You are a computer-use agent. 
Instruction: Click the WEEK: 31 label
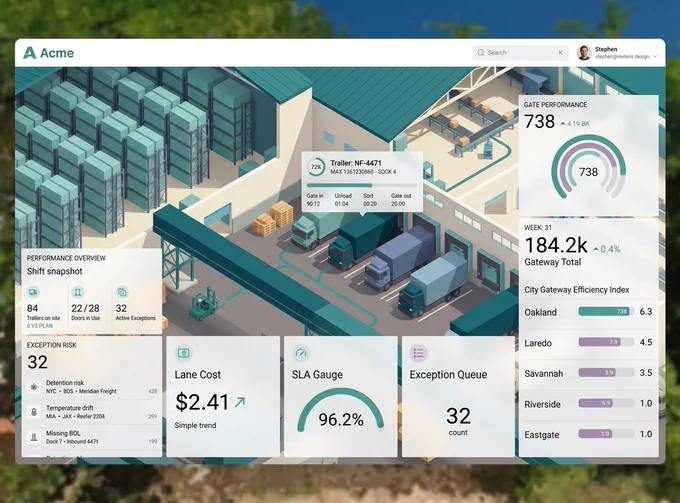coord(538,227)
